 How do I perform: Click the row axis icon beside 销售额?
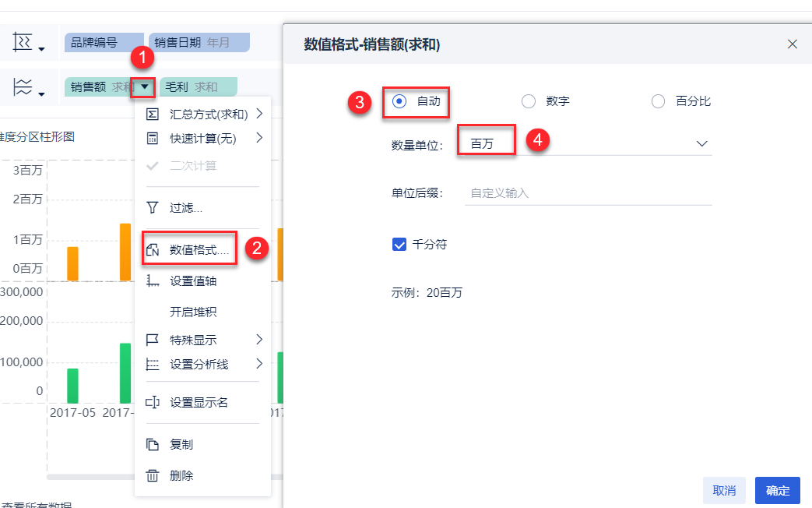pos(23,87)
